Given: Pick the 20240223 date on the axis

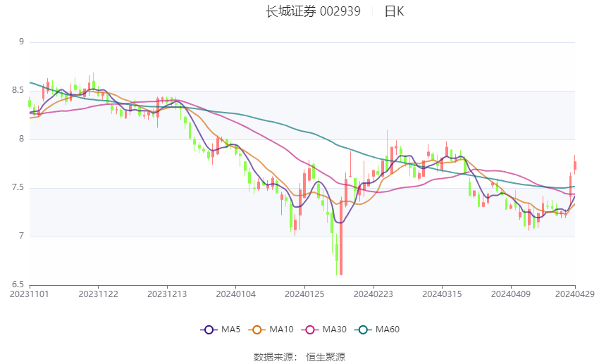Looking at the screenshot, I should point(373,294).
